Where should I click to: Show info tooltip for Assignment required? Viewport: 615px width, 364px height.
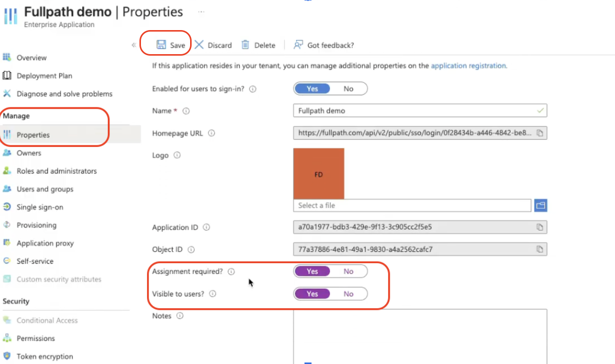[231, 272]
